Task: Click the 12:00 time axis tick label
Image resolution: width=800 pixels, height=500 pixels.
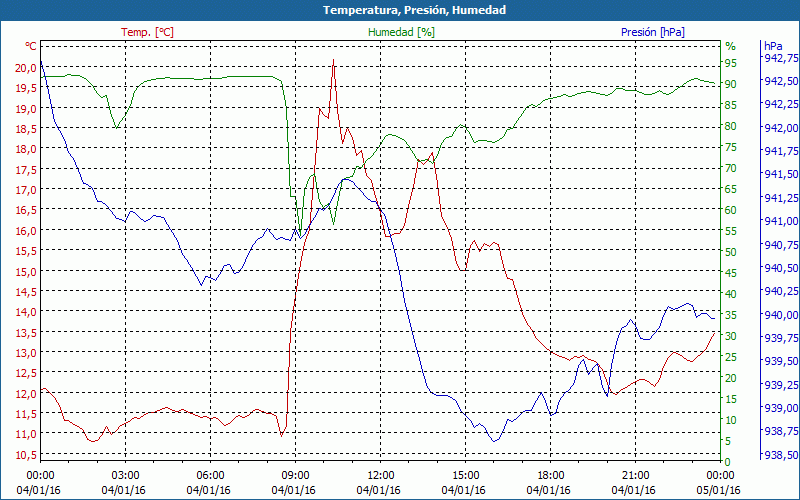Action: coord(380,475)
